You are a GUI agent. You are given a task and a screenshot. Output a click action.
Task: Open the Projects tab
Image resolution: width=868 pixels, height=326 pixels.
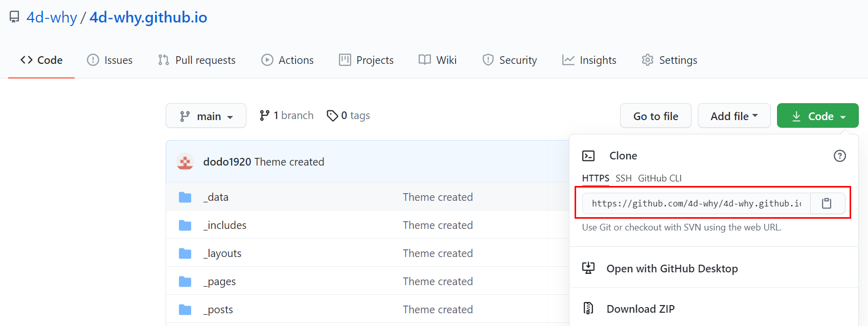point(366,60)
